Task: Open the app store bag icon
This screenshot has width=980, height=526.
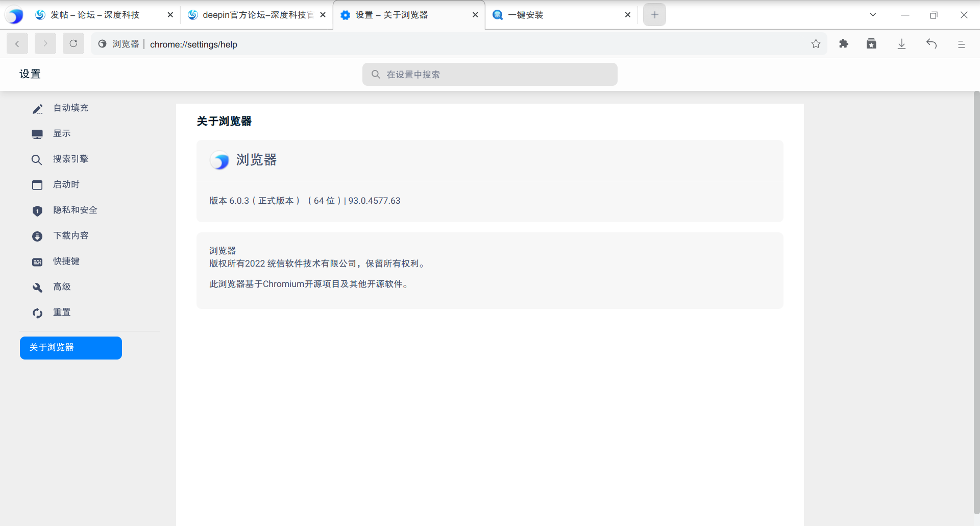Action: (x=871, y=44)
